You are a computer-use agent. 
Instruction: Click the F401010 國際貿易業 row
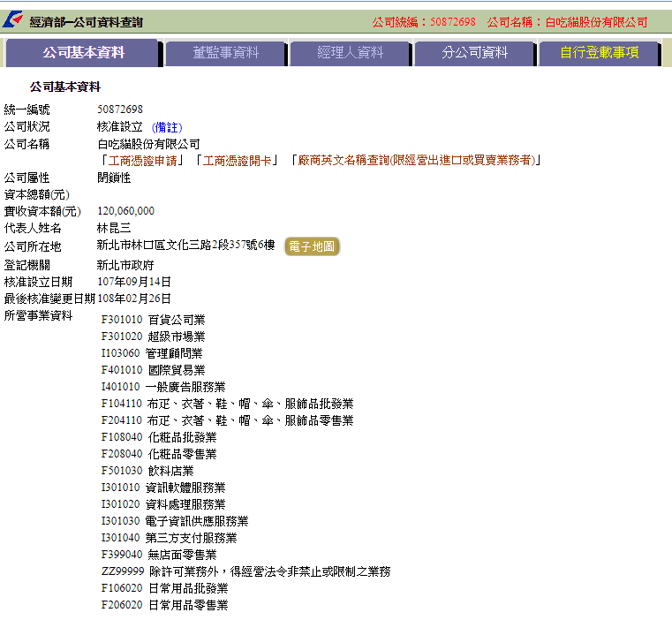pos(154,370)
